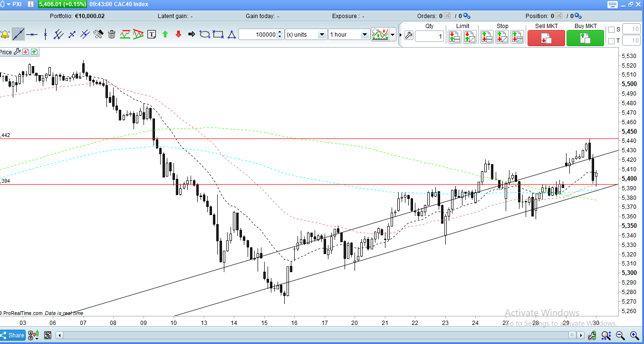Select the ellipse drawing tool
The image size is (644, 344).
point(205,34)
